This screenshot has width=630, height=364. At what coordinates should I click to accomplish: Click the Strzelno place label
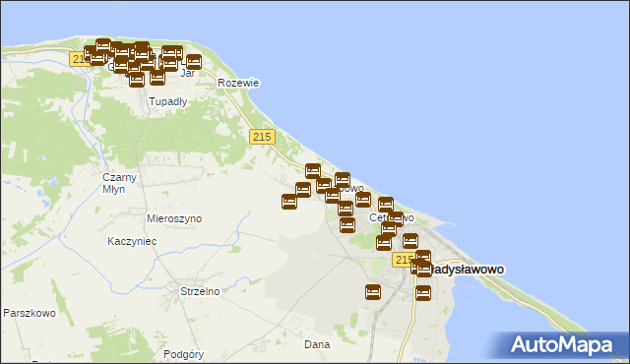[200, 291]
